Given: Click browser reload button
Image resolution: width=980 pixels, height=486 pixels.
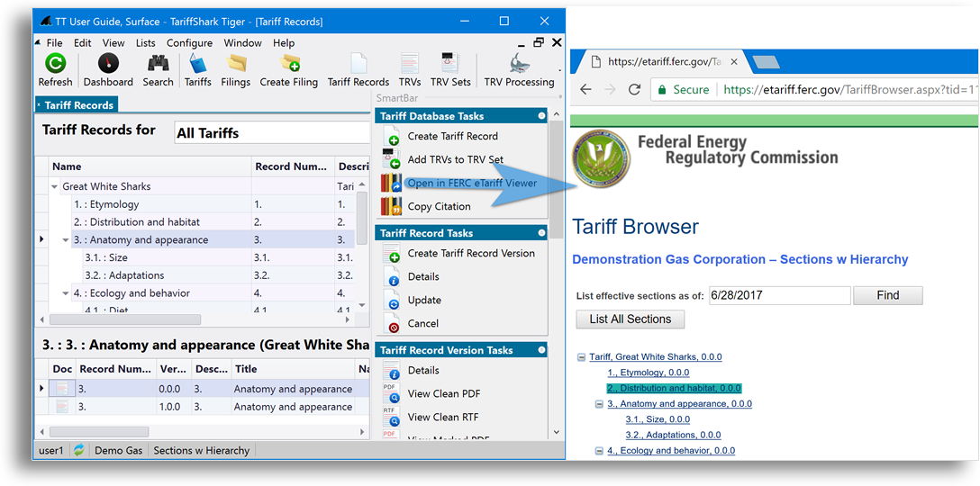Looking at the screenshot, I should 634,89.
